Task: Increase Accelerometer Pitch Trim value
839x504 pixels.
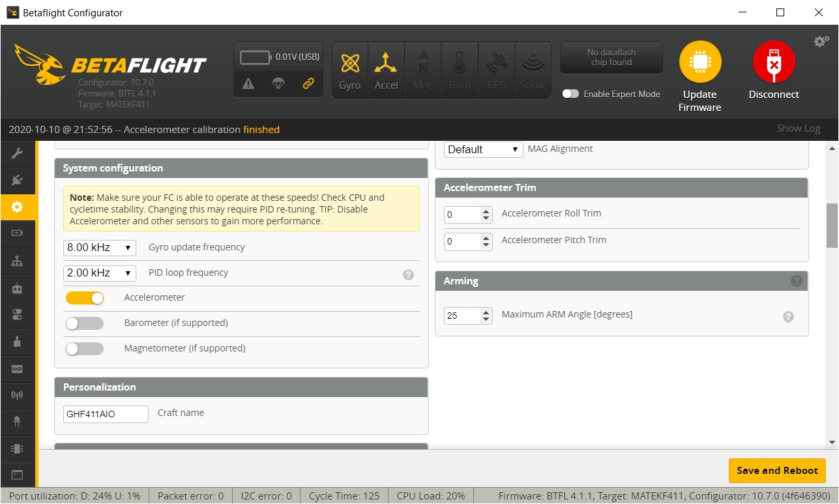Action: pyautogui.click(x=486, y=237)
